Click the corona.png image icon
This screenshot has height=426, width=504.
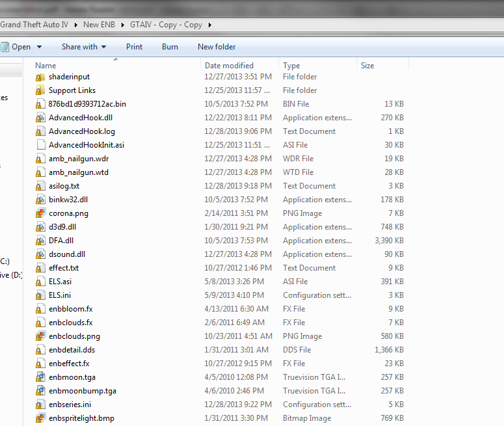click(40, 213)
